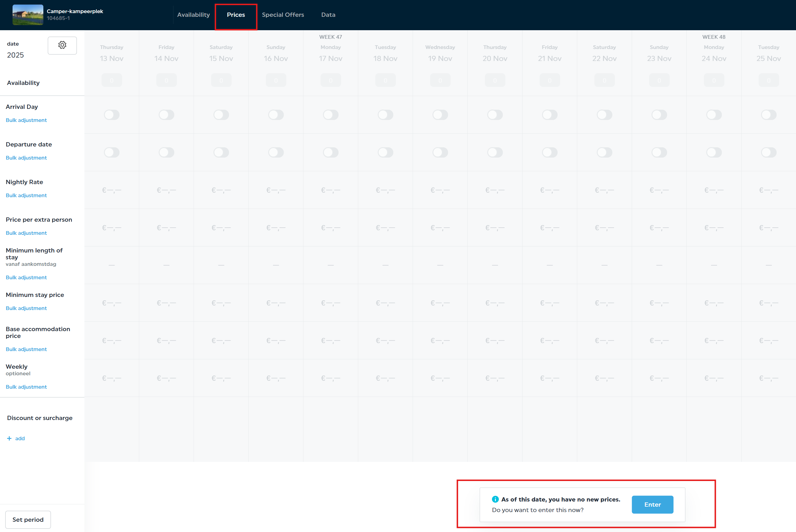This screenshot has height=532, width=796.
Task: Open Bulk adjustment under Weekly
Action: tap(26, 387)
